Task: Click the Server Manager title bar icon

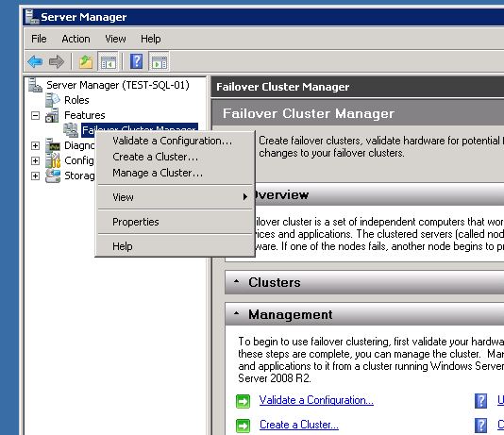Action: coord(32,17)
